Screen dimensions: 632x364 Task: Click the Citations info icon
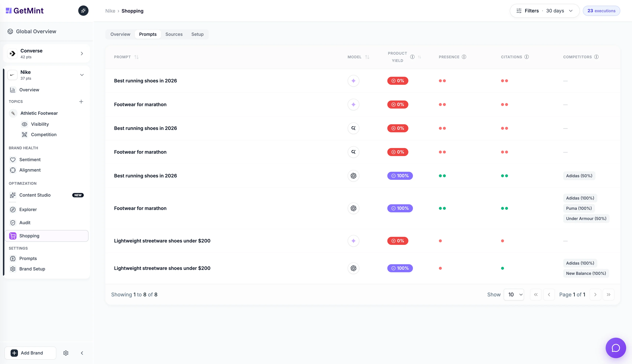click(x=527, y=57)
